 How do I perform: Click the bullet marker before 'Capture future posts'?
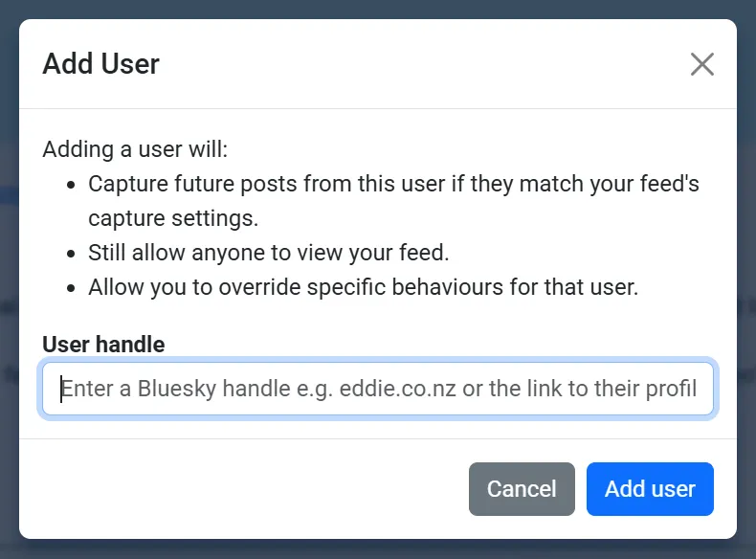pyautogui.click(x=72, y=184)
